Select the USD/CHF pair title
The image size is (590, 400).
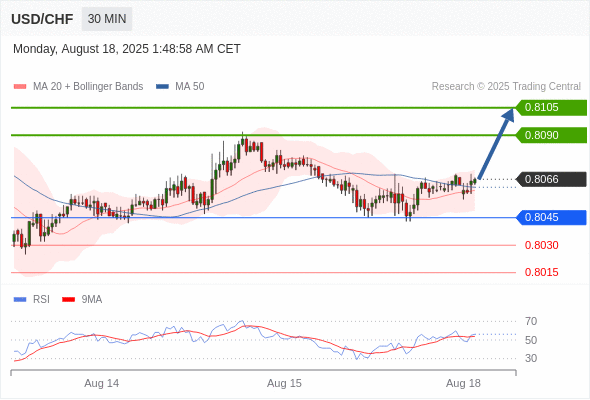point(42,19)
